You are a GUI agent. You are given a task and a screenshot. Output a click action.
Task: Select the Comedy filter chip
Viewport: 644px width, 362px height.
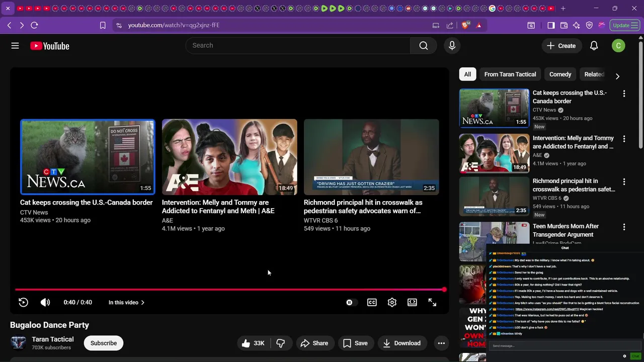(560, 74)
